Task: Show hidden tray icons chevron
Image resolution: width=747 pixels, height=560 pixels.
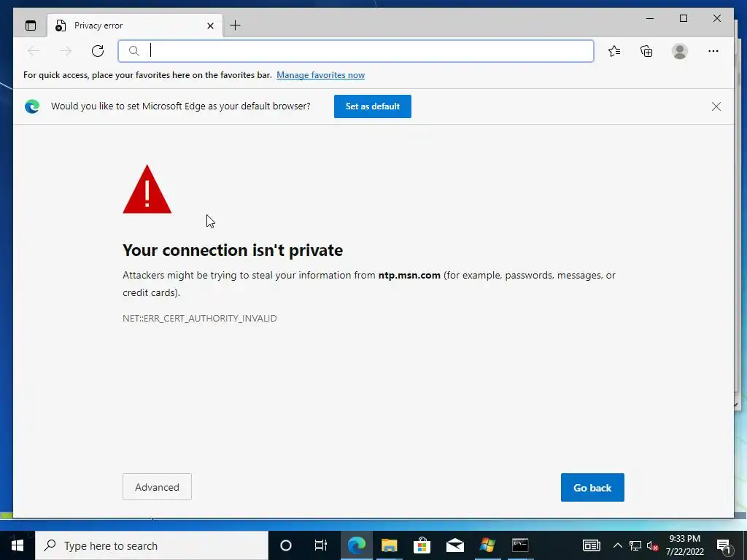Action: click(x=617, y=545)
